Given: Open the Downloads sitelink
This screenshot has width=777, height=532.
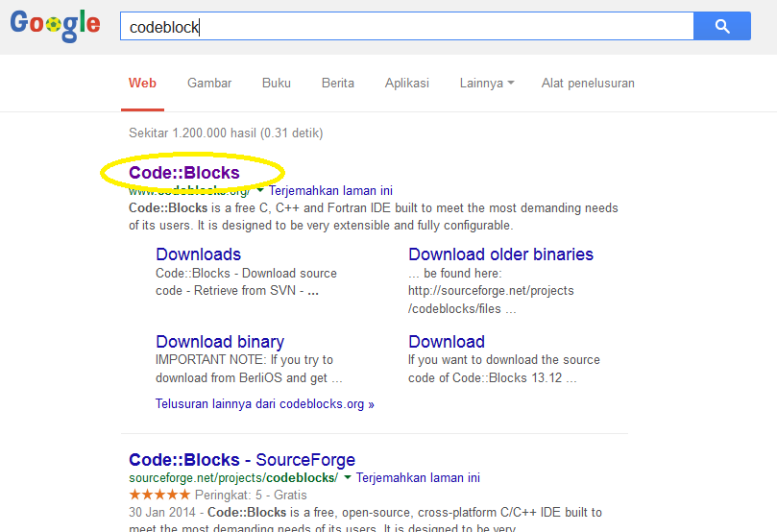Looking at the screenshot, I should pyautogui.click(x=198, y=254).
